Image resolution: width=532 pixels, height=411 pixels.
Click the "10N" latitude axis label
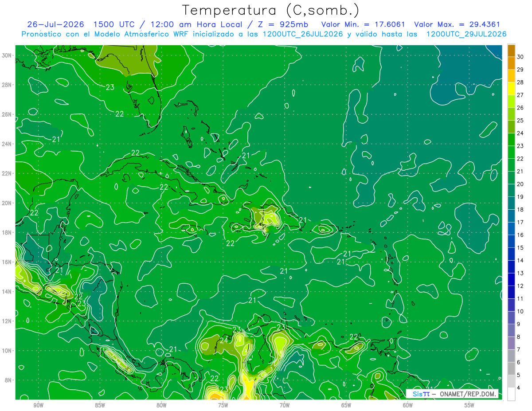click(7, 351)
